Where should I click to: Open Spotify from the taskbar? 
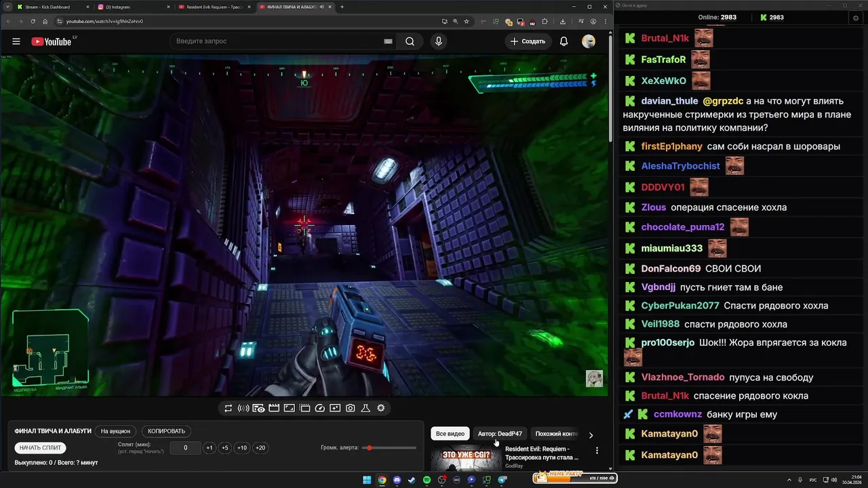[427, 480]
